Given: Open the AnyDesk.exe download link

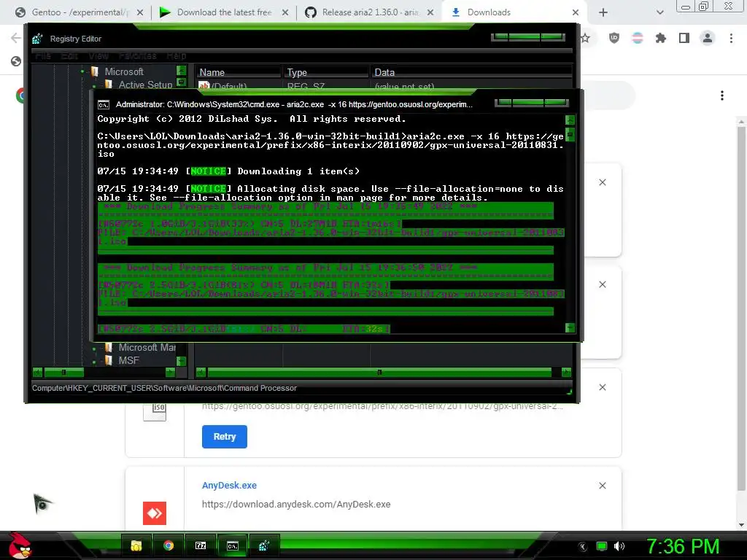Looking at the screenshot, I should pos(229,485).
